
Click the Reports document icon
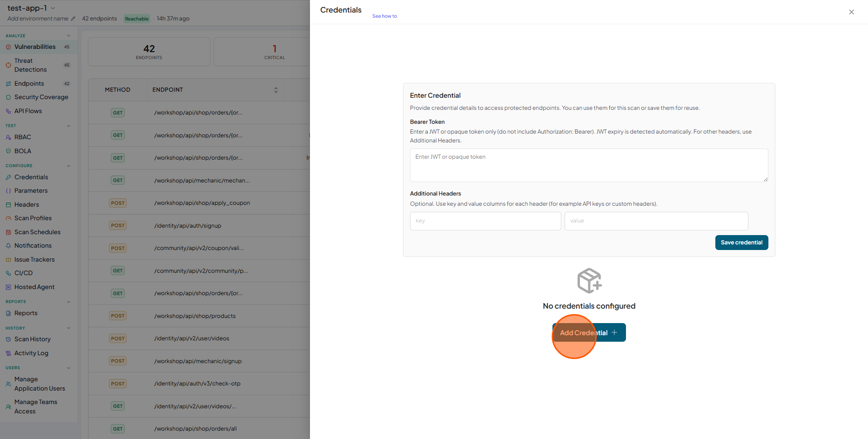(x=8, y=313)
